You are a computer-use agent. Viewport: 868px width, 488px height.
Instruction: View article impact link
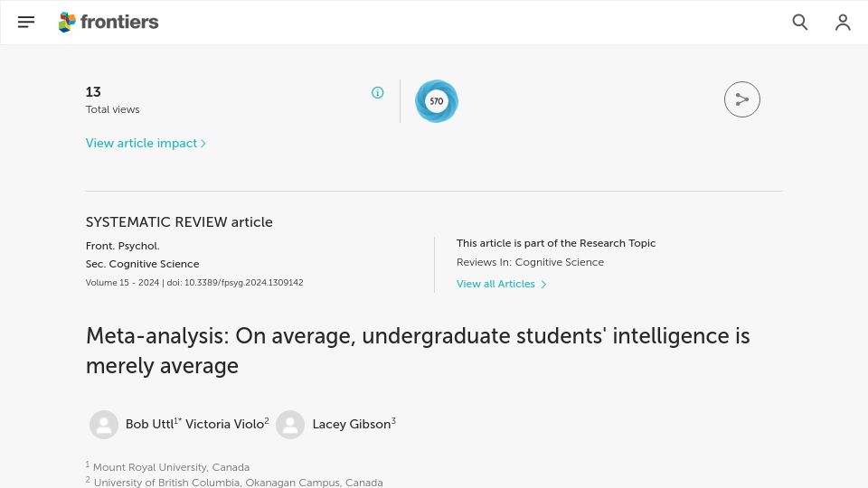point(146,144)
